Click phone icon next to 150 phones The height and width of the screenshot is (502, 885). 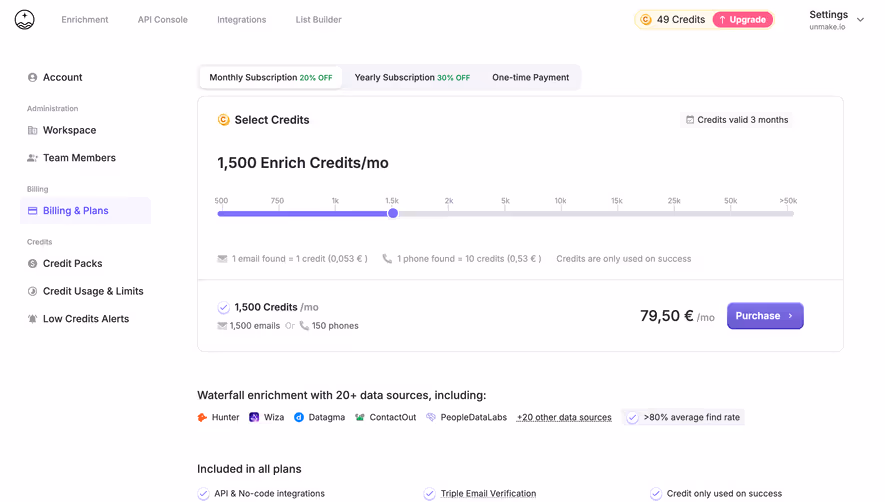tap(304, 326)
